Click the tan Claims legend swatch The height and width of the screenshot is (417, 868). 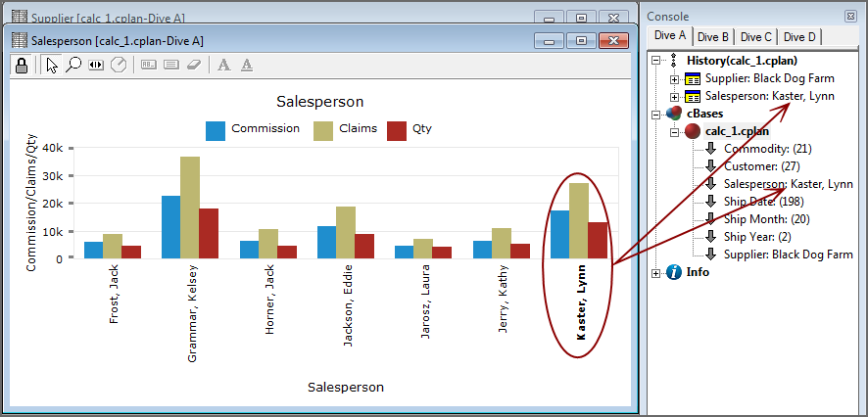(x=323, y=130)
